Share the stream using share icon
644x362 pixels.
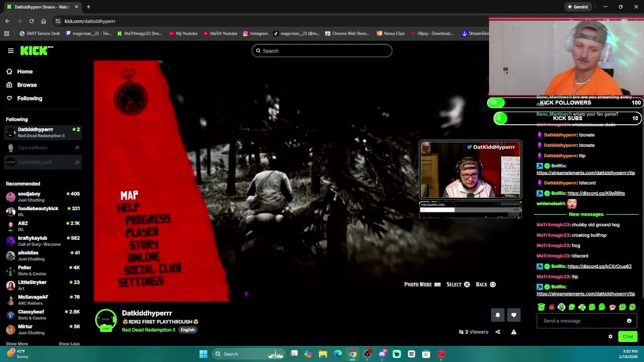coord(498,332)
